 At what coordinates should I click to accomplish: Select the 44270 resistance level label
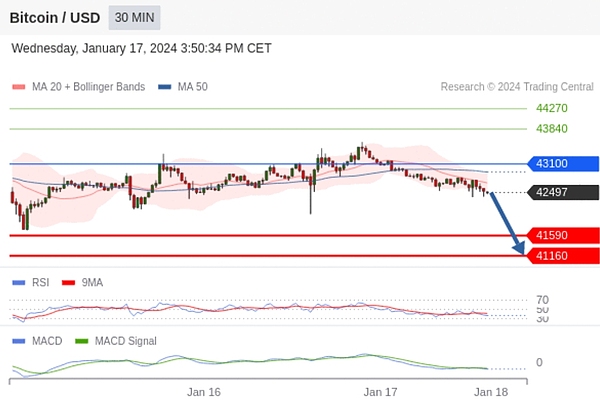pyautogui.click(x=551, y=108)
